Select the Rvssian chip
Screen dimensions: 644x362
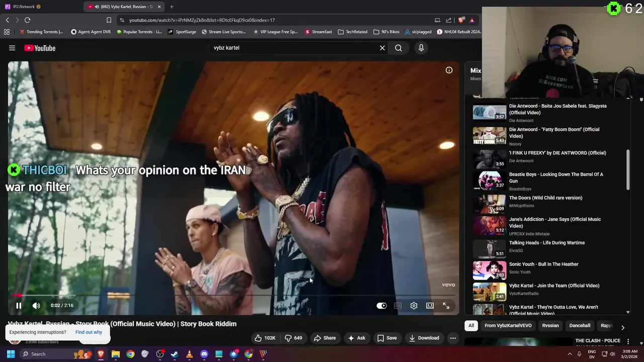click(550, 326)
